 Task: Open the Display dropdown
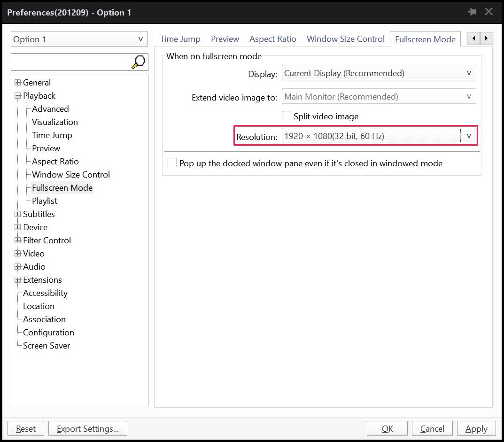pyautogui.click(x=468, y=73)
